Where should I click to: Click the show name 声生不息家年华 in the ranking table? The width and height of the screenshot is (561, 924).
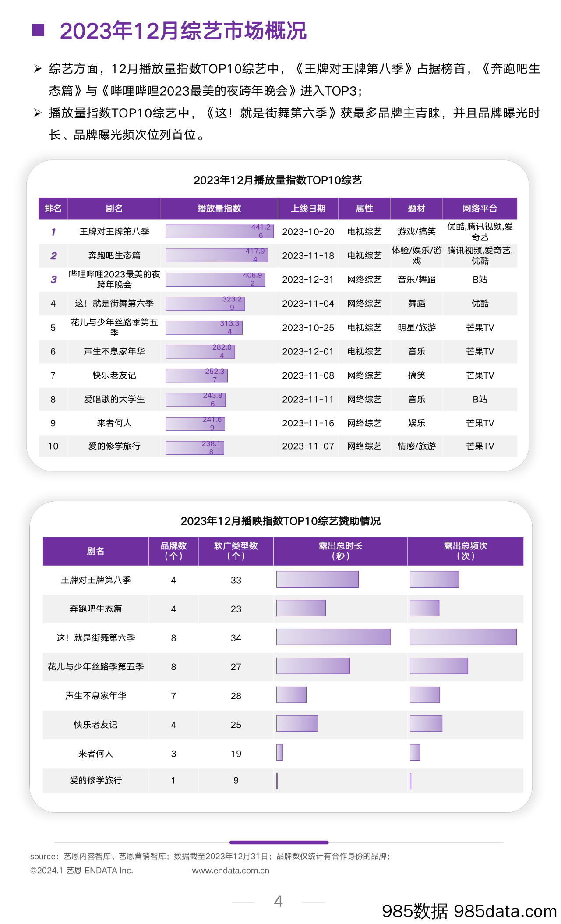click(114, 351)
